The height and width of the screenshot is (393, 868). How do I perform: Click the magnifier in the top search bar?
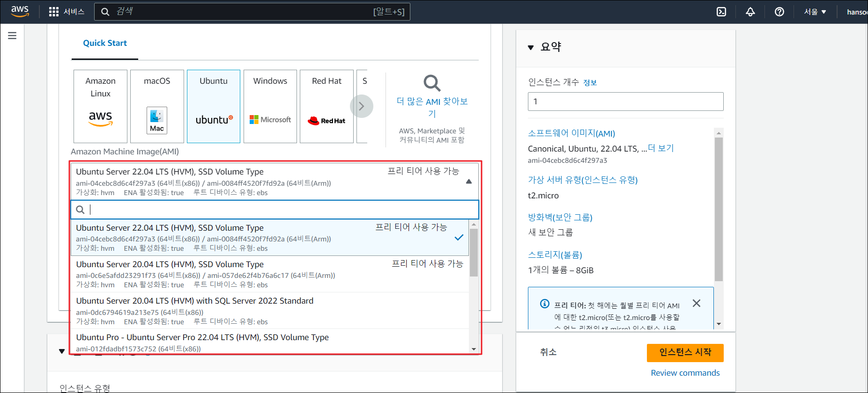(105, 12)
